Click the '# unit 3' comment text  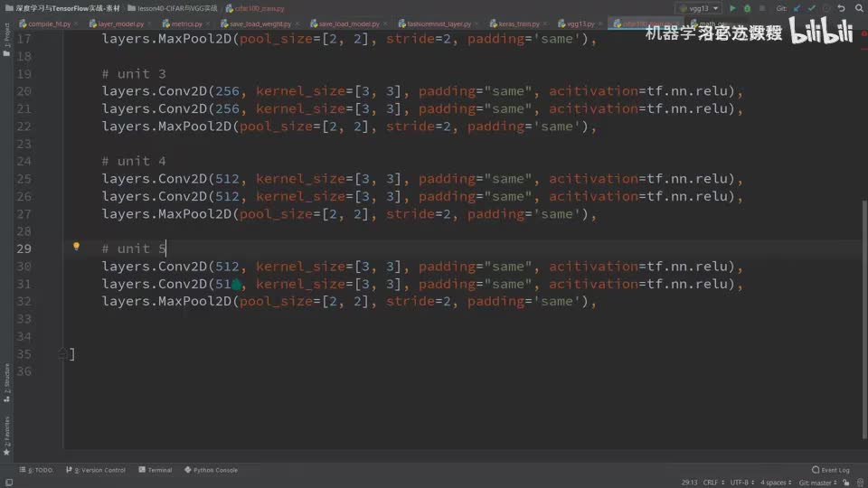click(134, 73)
